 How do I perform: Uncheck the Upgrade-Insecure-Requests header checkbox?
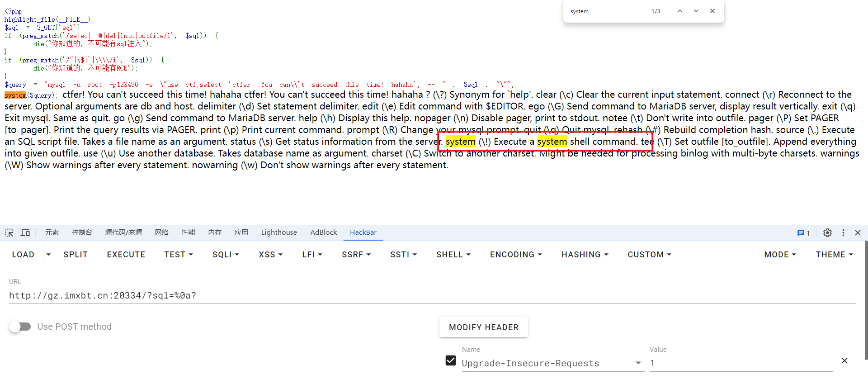(x=450, y=360)
